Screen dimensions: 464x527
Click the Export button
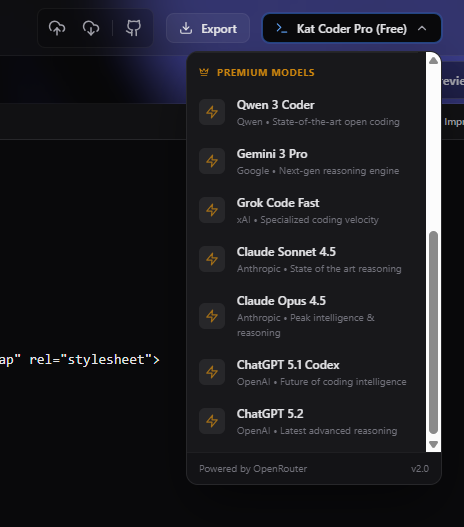click(208, 28)
